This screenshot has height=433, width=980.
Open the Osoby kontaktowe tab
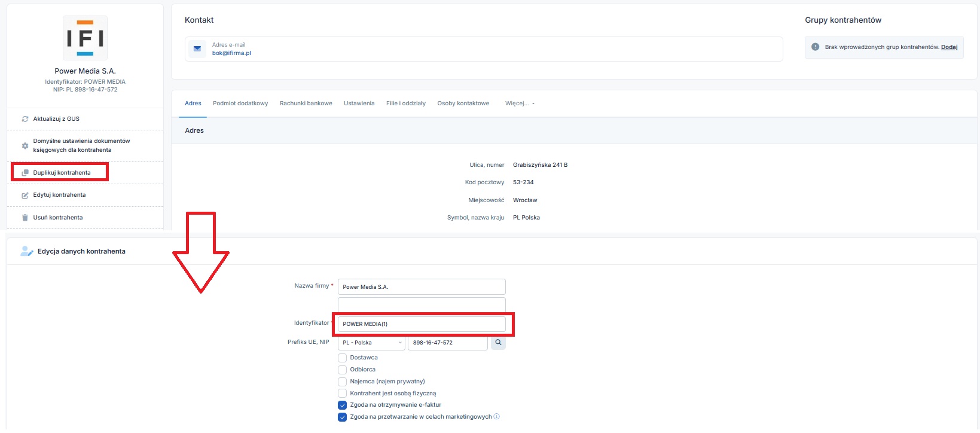pos(463,103)
